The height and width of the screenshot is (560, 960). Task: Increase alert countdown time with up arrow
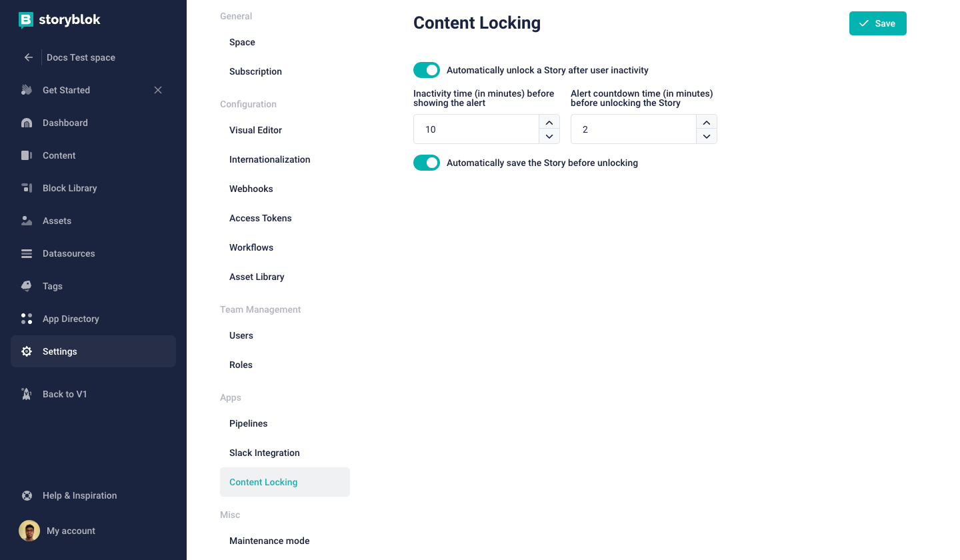[x=706, y=122]
